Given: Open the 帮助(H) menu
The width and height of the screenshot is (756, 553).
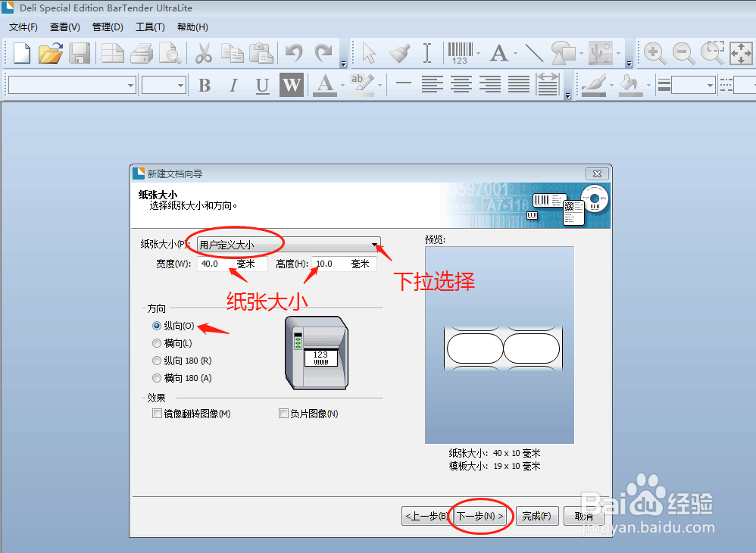Looking at the screenshot, I should tap(192, 27).
